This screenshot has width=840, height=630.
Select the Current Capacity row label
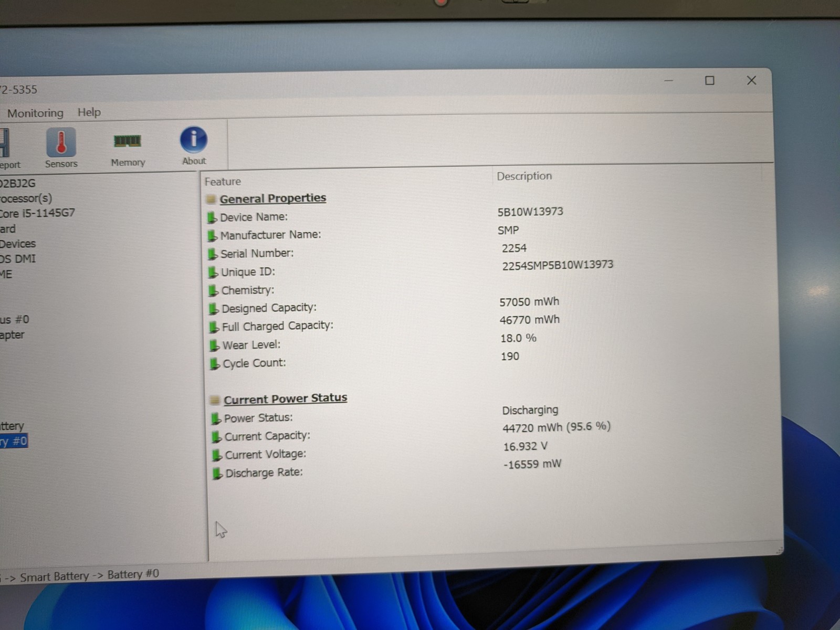267,436
